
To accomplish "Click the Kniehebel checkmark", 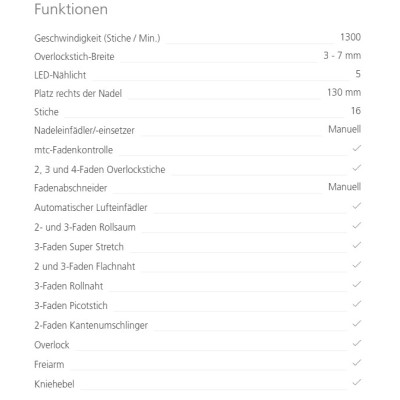I will 357,382.
